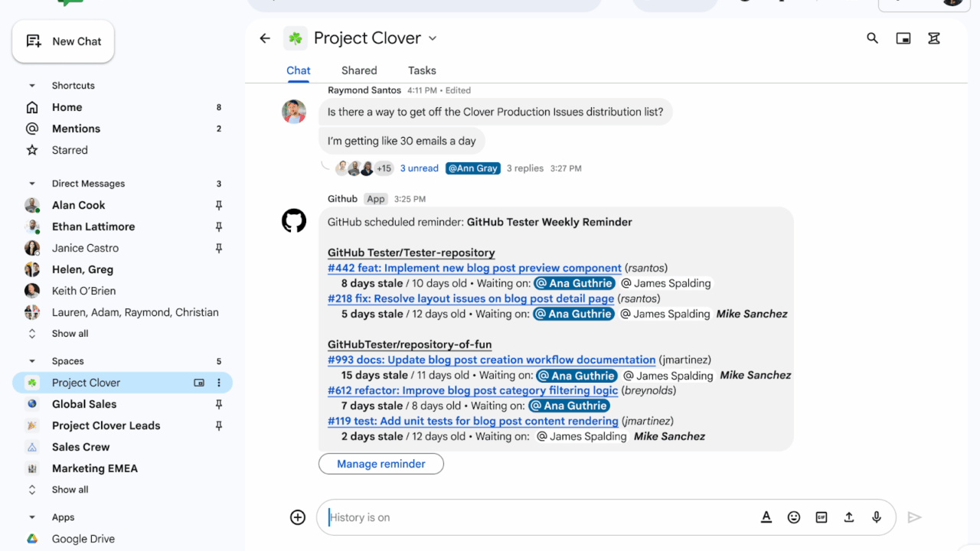Open the three-dot menu on the Project Clover row

[219, 383]
